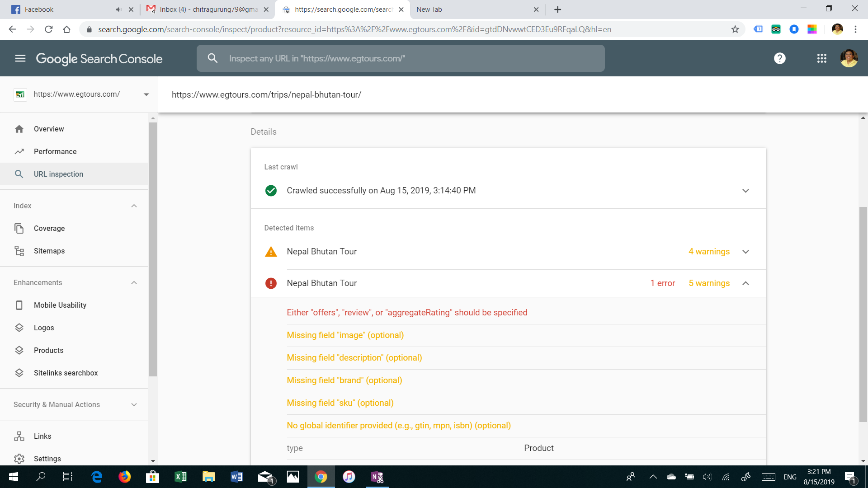Click the offers/review/aggregateRating error message
Image resolution: width=868 pixels, height=488 pixels.
[407, 313]
